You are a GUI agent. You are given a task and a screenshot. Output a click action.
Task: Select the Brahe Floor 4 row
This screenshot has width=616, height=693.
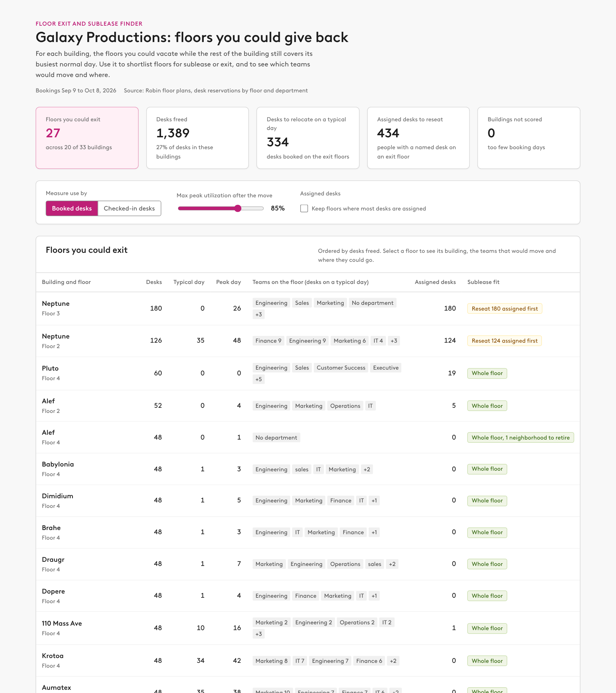308,532
